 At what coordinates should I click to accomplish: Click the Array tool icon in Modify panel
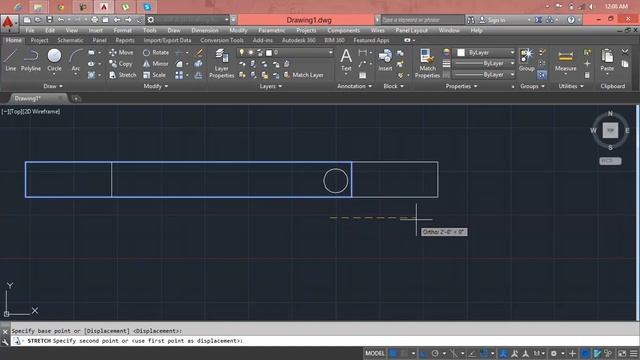point(179,76)
